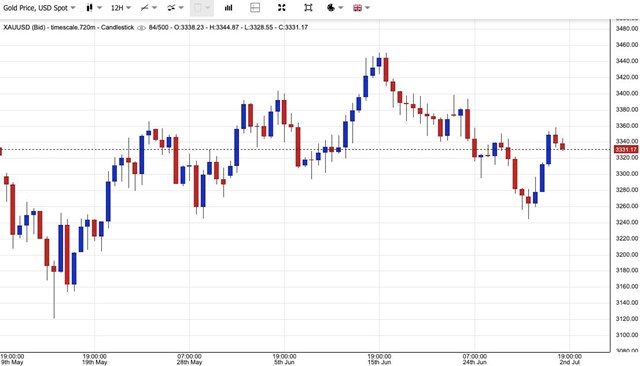Open the color theme palette icon
Viewport: 640px width, 366px height.
[331, 8]
